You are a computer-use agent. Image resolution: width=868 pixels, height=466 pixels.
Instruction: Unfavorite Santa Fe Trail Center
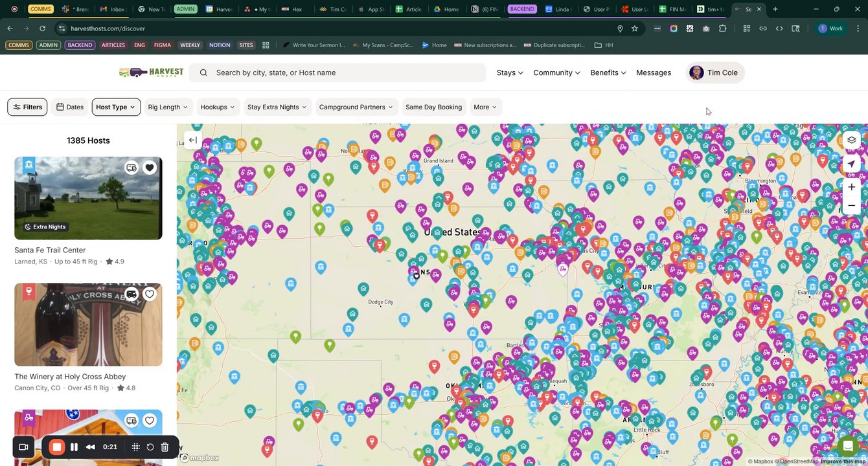pyautogui.click(x=150, y=168)
